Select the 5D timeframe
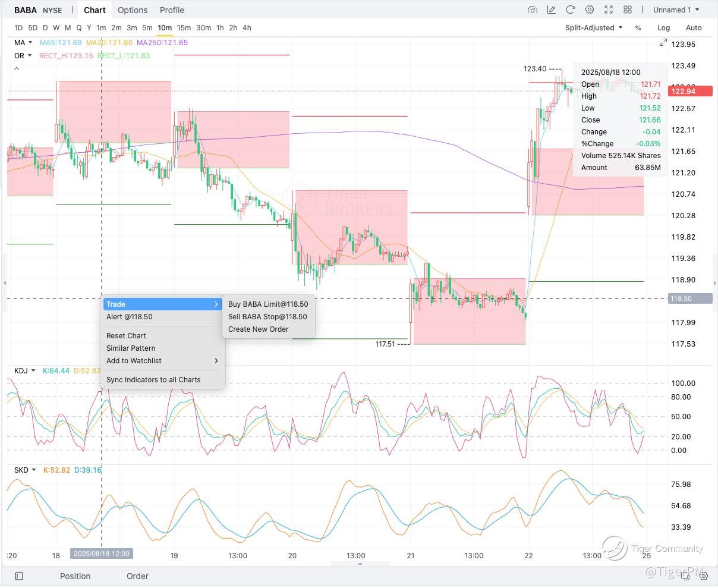The width and height of the screenshot is (718, 588). pos(33,27)
